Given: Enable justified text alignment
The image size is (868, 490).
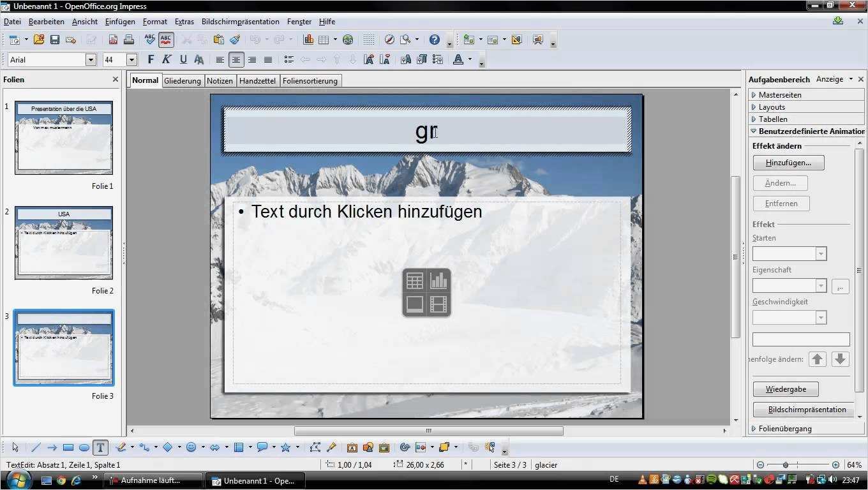Looking at the screenshot, I should tap(268, 59).
